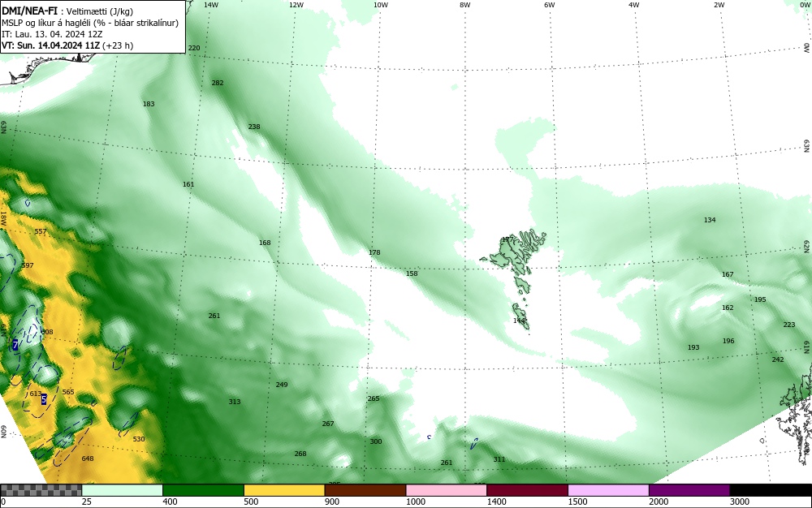812x508 pixels.
Task: Click the DMI/NEA-FI title text
Action: (31, 11)
